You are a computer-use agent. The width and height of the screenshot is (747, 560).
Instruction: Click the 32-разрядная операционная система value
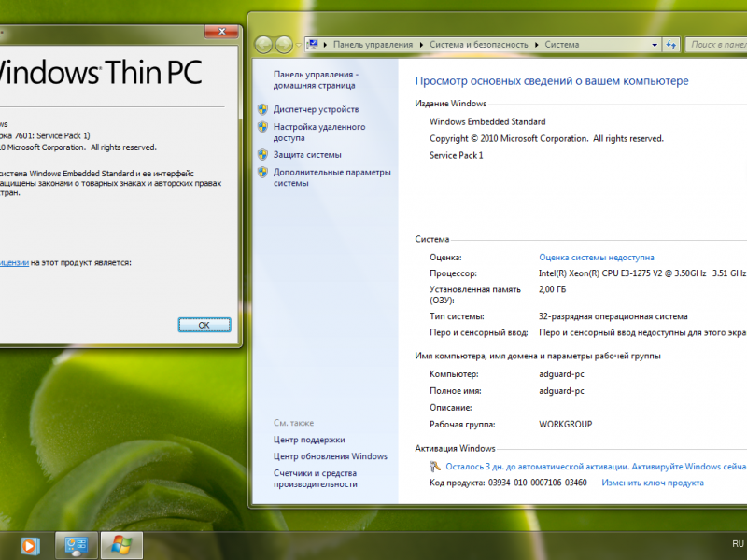(613, 316)
